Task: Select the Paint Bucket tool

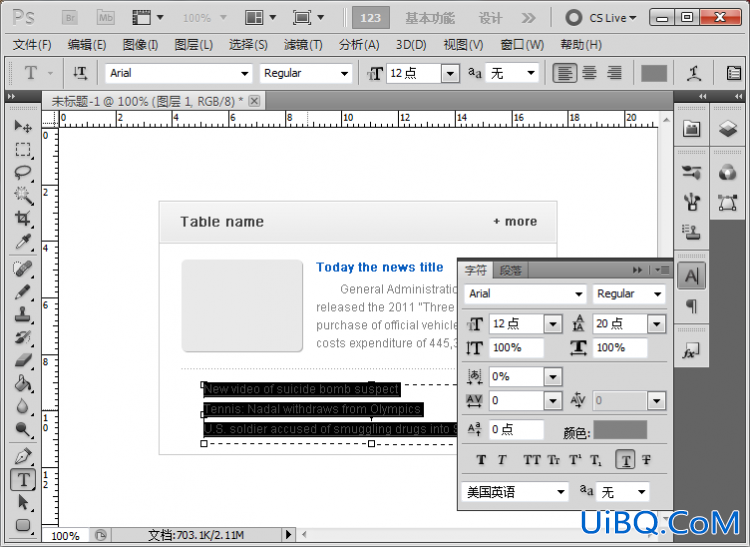Action: pos(22,383)
